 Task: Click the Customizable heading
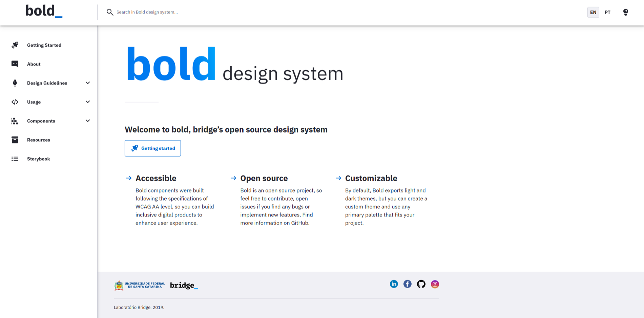click(x=371, y=178)
